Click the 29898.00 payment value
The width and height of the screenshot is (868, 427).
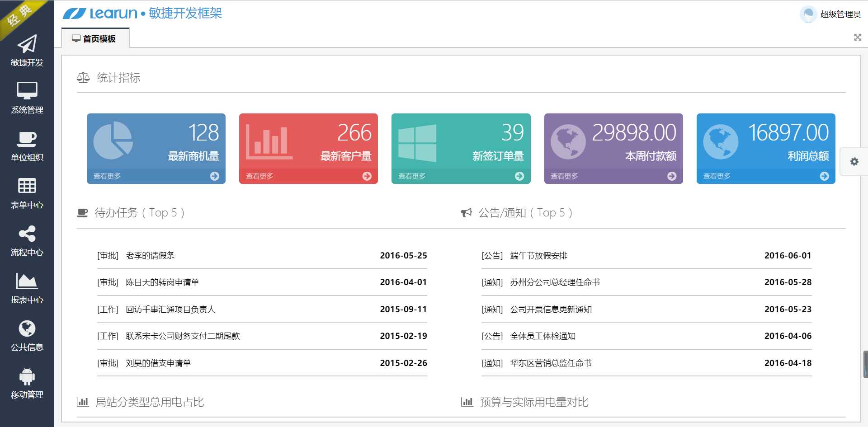tap(634, 132)
